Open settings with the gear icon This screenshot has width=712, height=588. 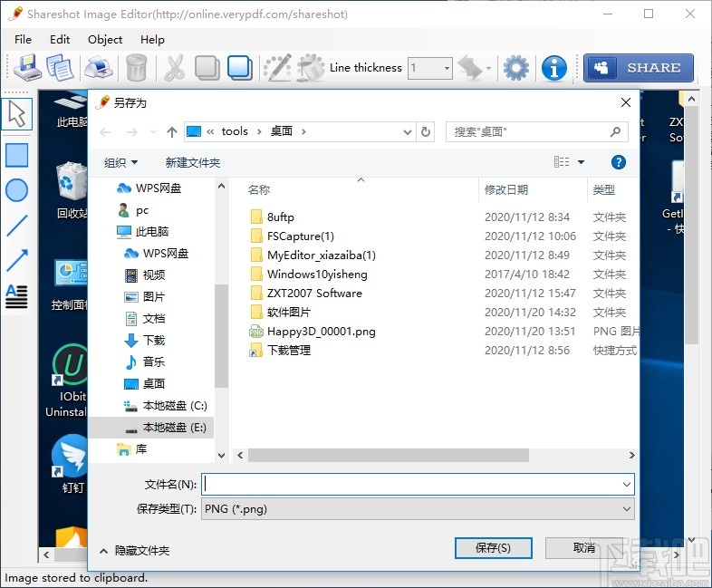515,68
